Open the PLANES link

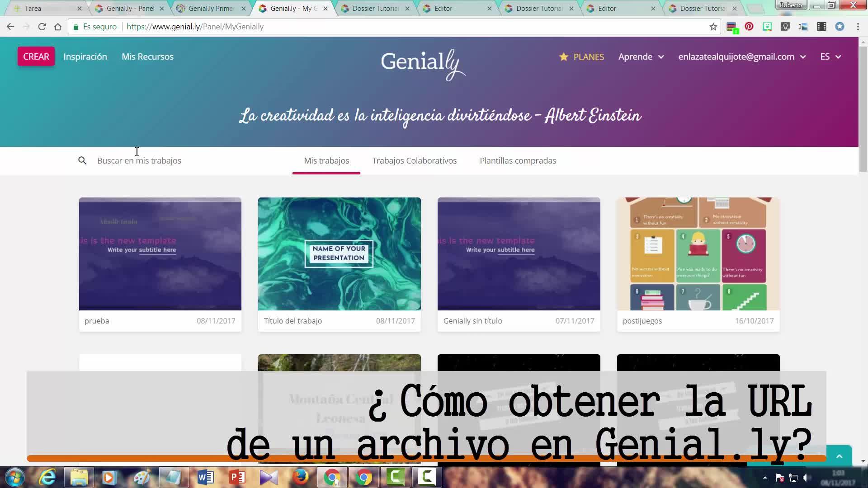(582, 57)
